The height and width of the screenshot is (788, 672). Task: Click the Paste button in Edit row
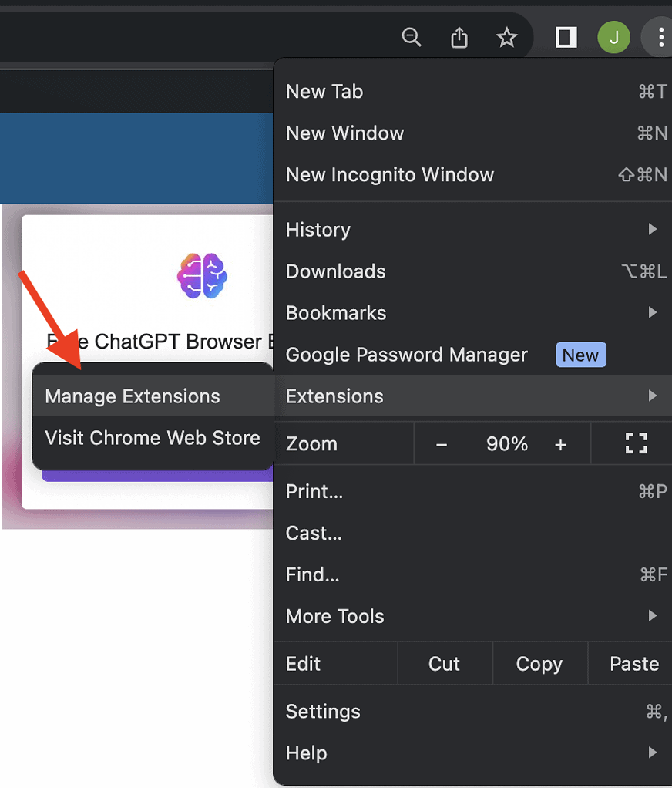tap(633, 664)
